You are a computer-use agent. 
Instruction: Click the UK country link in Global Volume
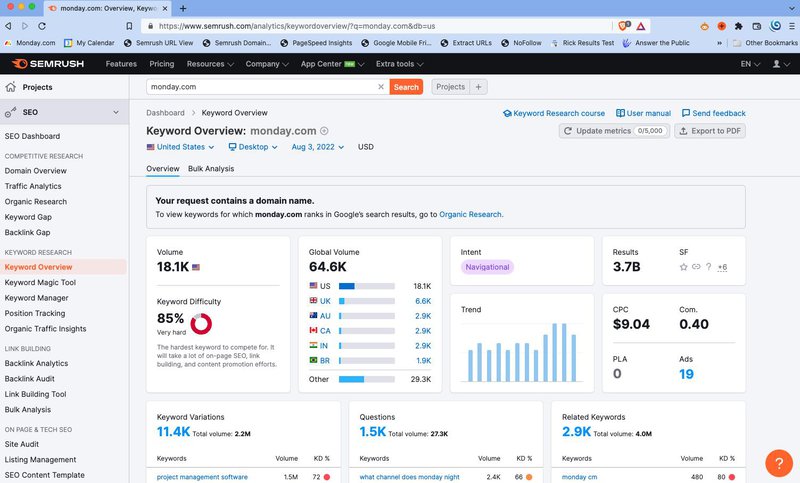[325, 301]
